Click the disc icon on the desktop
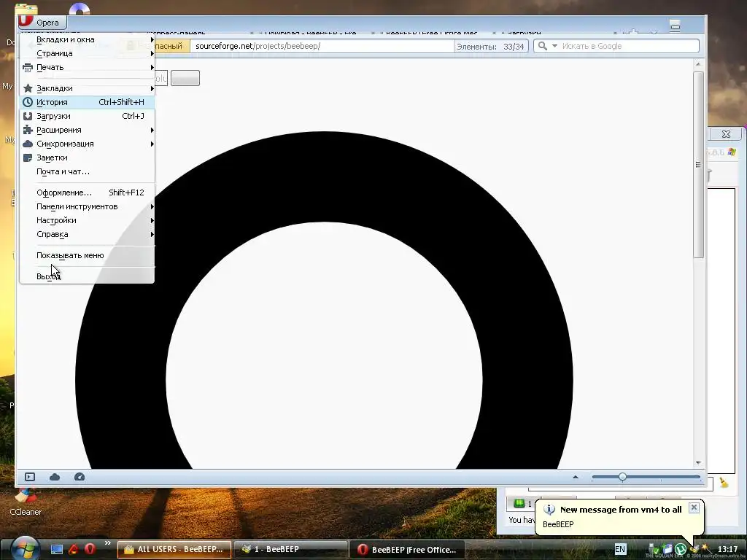The width and height of the screenshot is (747, 560). point(79,9)
